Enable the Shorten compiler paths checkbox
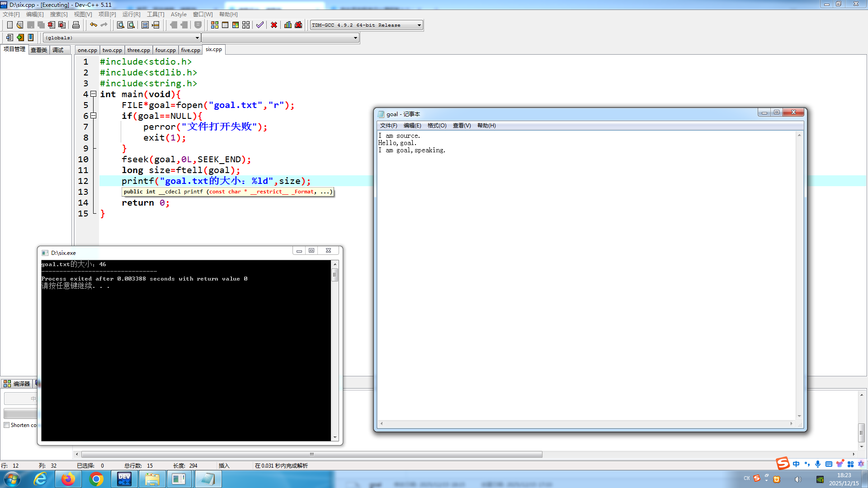The height and width of the screenshot is (488, 868). click(x=7, y=425)
